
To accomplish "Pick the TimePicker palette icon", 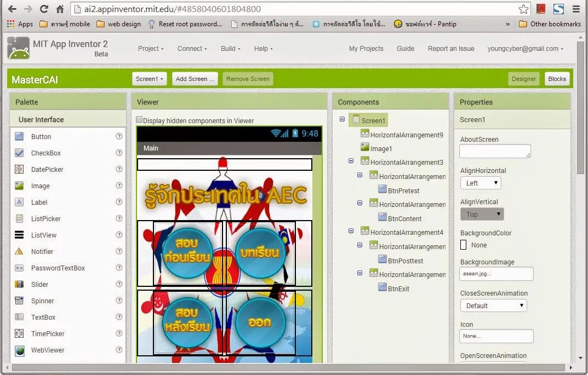I will [19, 333].
